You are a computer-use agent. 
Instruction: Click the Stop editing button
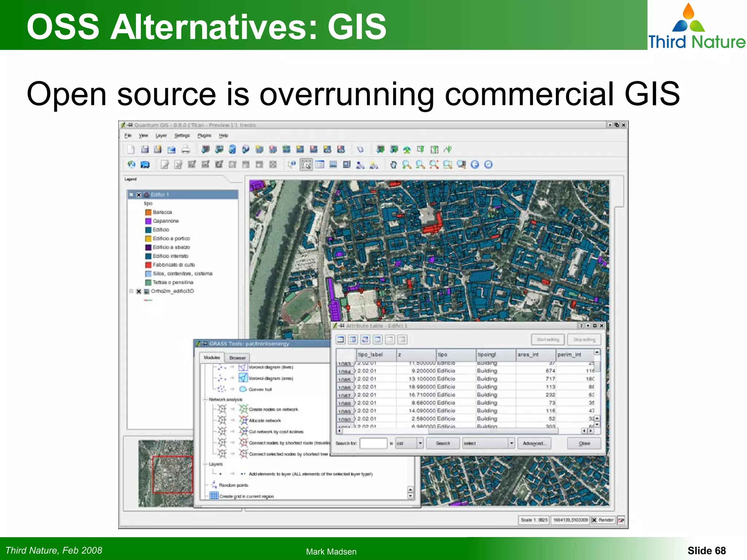(x=584, y=339)
